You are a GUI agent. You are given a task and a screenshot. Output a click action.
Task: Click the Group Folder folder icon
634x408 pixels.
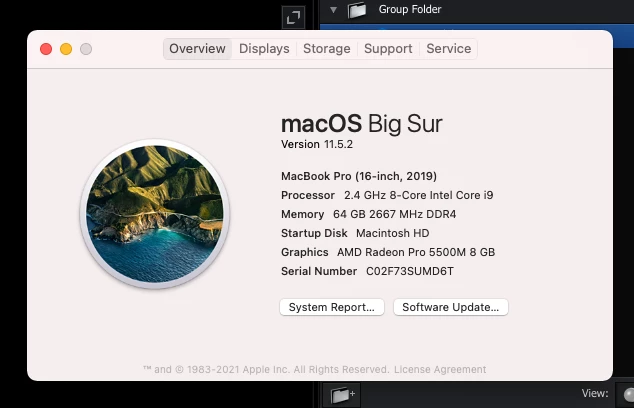[357, 10]
